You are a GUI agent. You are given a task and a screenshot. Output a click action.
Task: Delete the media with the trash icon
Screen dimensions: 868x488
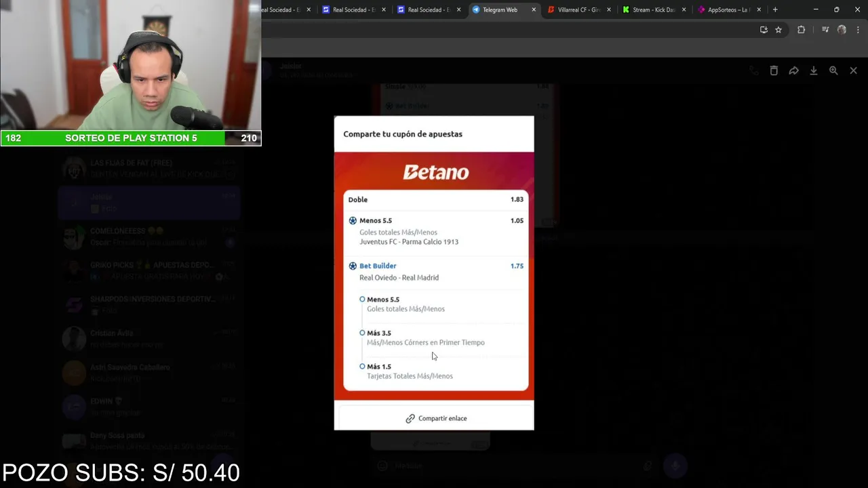point(774,70)
